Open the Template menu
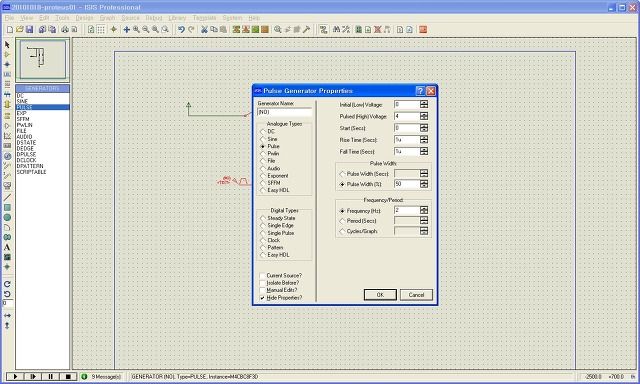Image resolution: width=640 pixels, height=384 pixels. 204,18
